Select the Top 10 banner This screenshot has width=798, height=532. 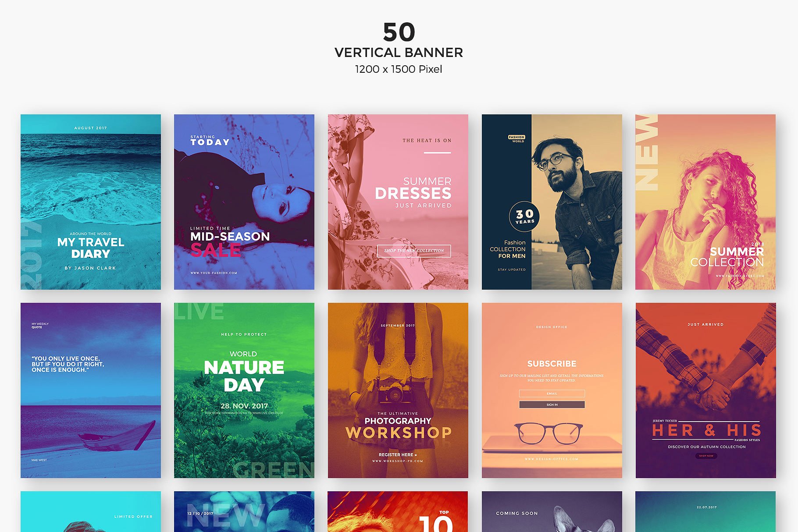coord(398,513)
